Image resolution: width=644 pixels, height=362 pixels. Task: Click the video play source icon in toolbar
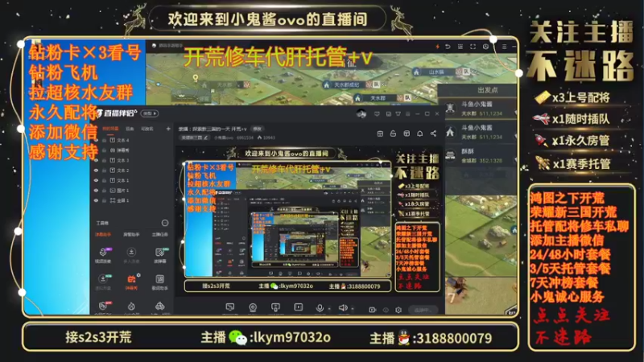tap(298, 307)
